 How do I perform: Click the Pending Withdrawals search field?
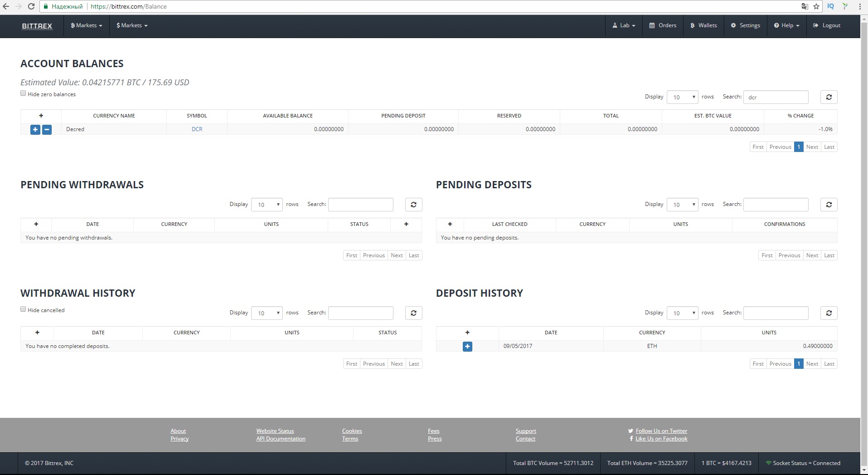pos(360,205)
